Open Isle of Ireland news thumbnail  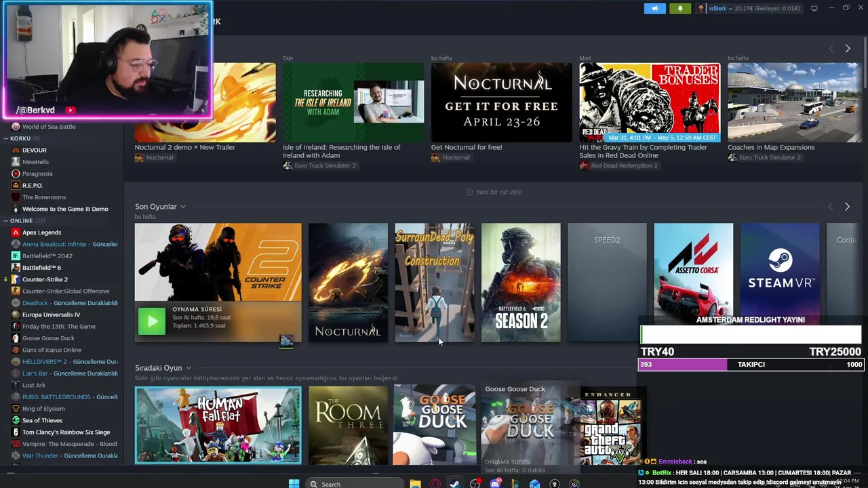(x=353, y=102)
